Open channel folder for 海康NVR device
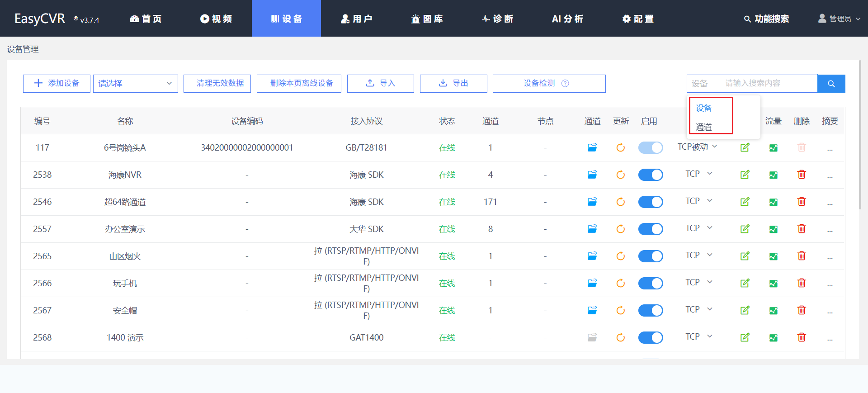Image resolution: width=868 pixels, height=393 pixels. 592,175
